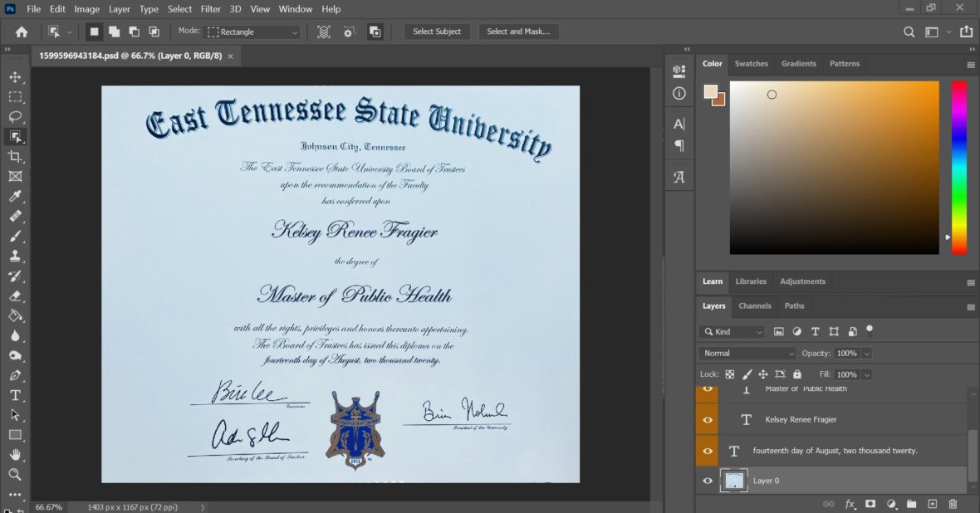The height and width of the screenshot is (513, 980).
Task: Toggle lock transparent pixels
Action: (729, 374)
